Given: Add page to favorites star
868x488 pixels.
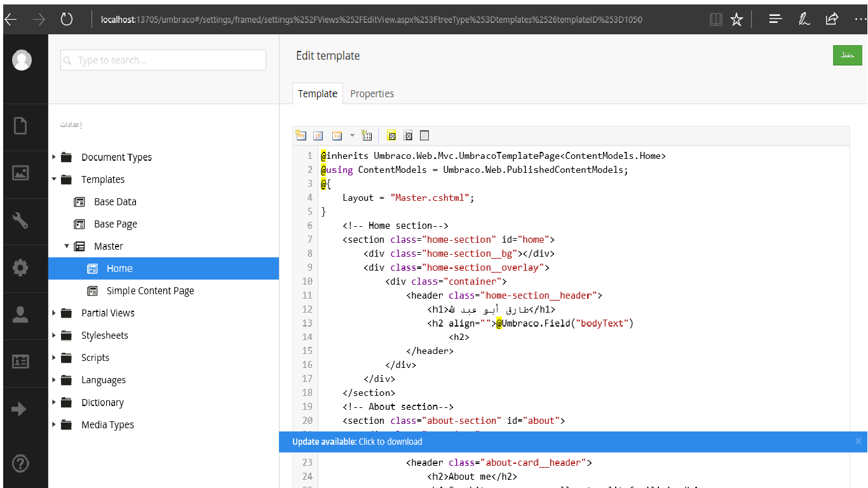Looking at the screenshot, I should click(736, 20).
